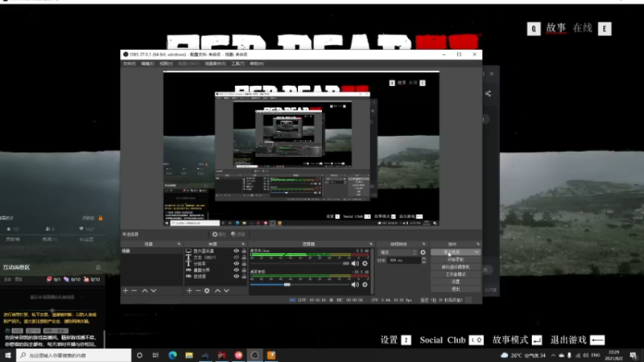Open OBS 设置 settings button in controls

tap(456, 282)
